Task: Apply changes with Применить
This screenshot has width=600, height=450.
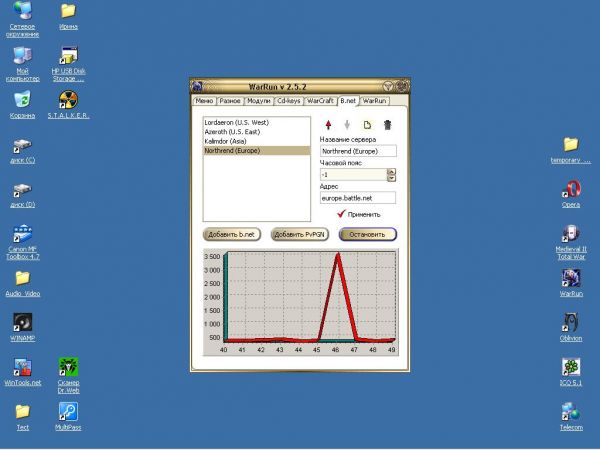Action: click(359, 214)
